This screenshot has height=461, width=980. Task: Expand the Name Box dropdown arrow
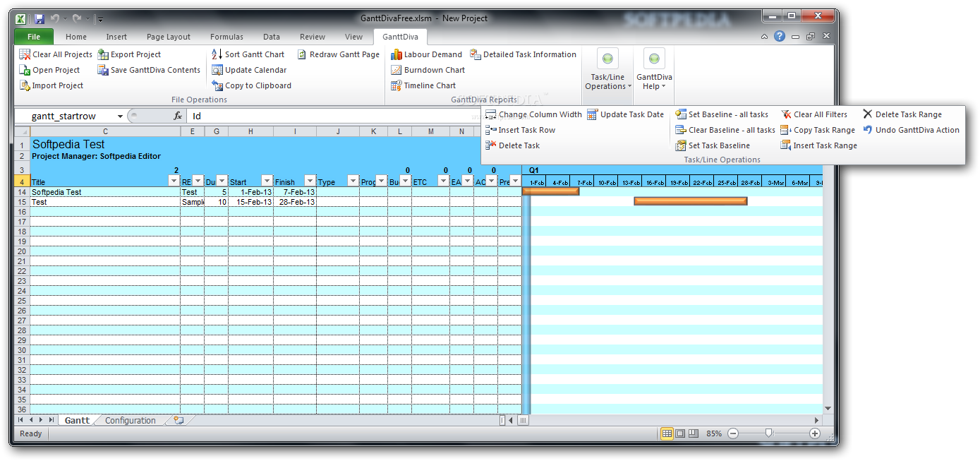tap(121, 116)
